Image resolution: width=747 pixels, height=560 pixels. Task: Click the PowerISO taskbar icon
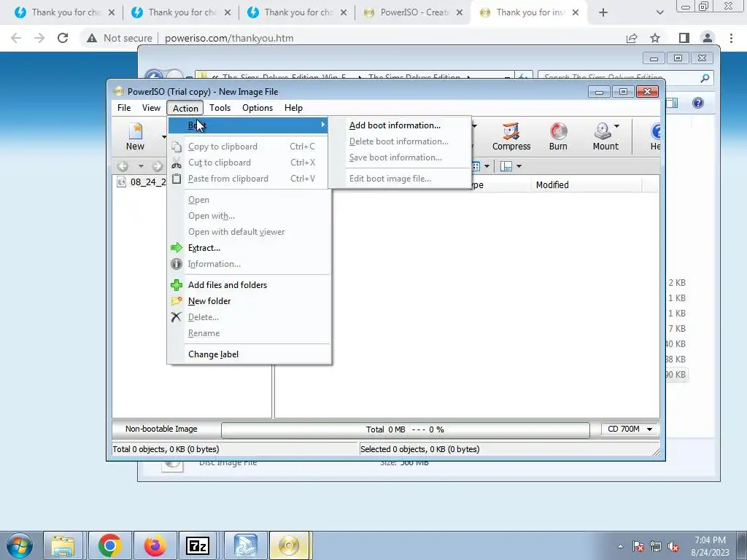pyautogui.click(x=289, y=545)
